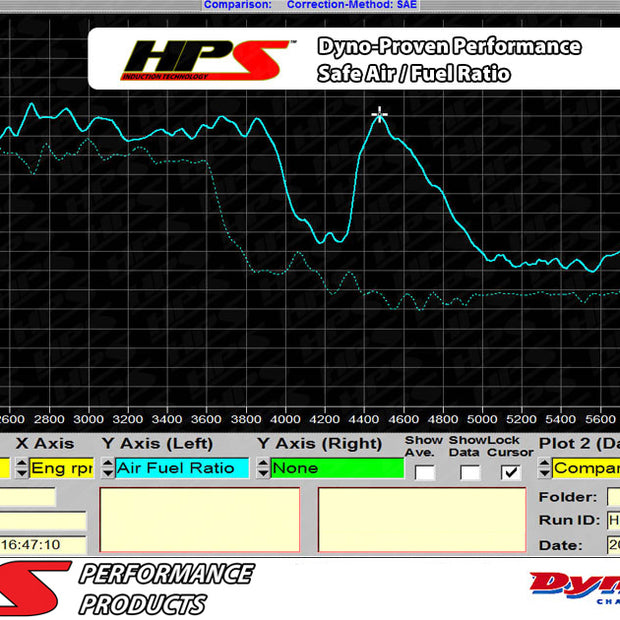Click the 'X Axis' label
The width and height of the screenshot is (620, 620).
(x=45, y=444)
